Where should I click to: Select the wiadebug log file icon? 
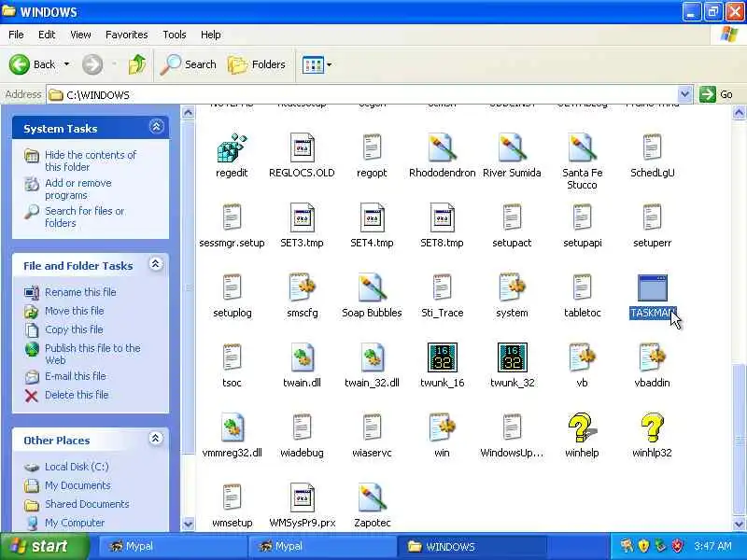[x=302, y=427]
